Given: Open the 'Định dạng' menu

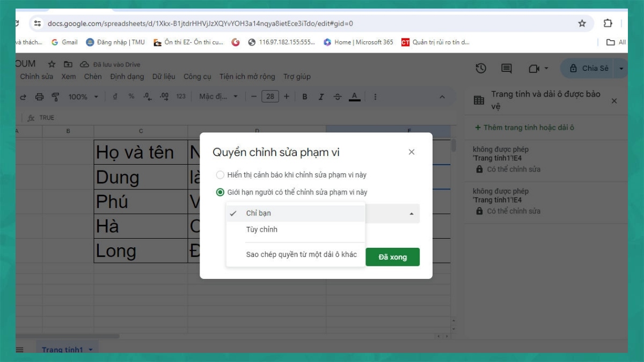Looking at the screenshot, I should [x=127, y=77].
